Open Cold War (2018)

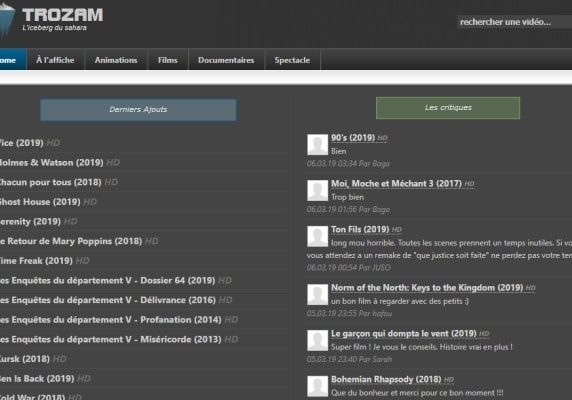click(32, 397)
